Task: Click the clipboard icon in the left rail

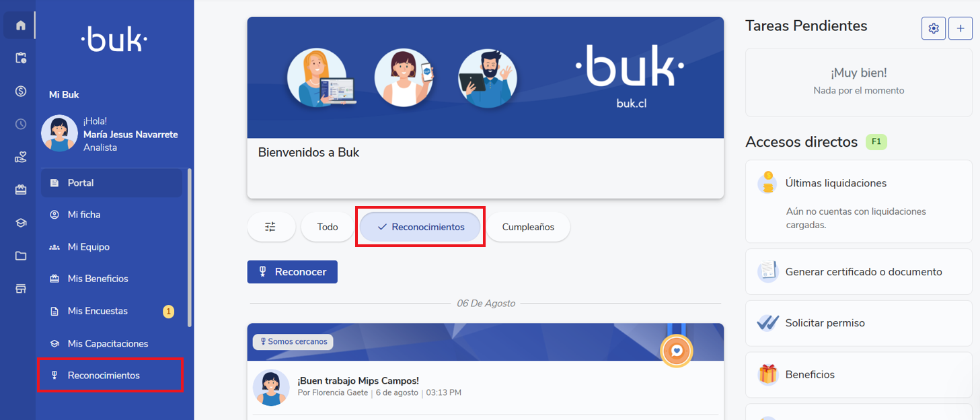Action: click(x=20, y=58)
